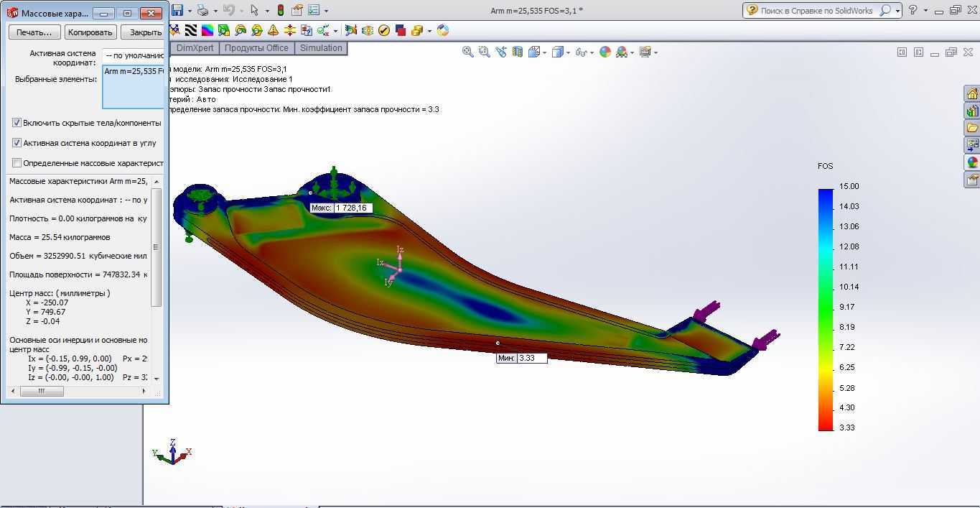980x508 pixels.
Task: Click the Previous View icon
Action: pos(501,52)
